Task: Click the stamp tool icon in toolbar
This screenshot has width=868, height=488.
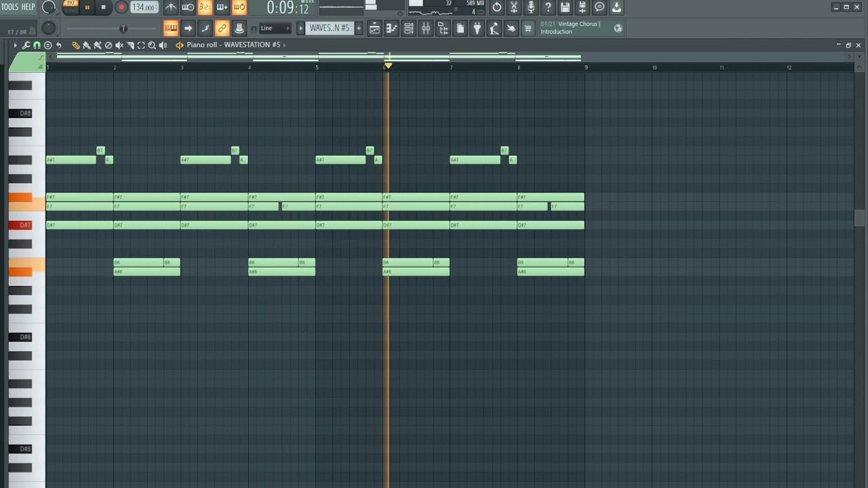Action: click(x=239, y=28)
